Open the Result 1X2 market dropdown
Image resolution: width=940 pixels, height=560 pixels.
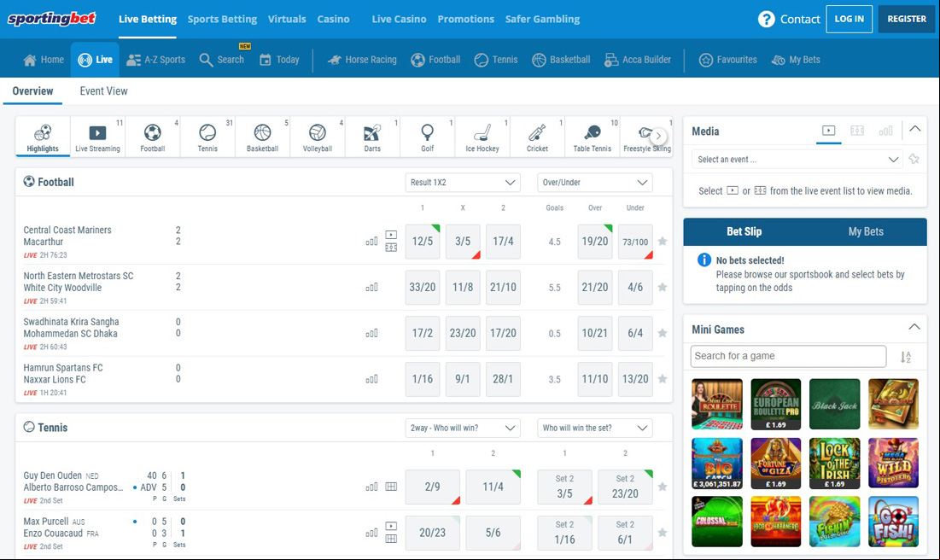coord(463,183)
